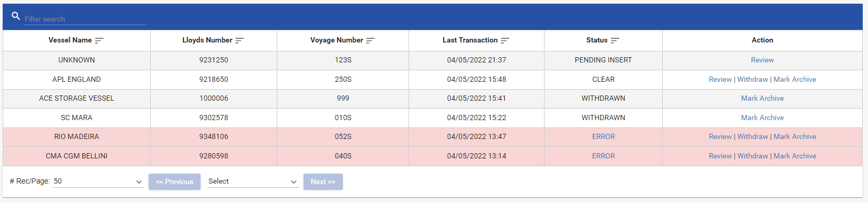Withdraw the APL ENGLAND entry

coord(752,80)
